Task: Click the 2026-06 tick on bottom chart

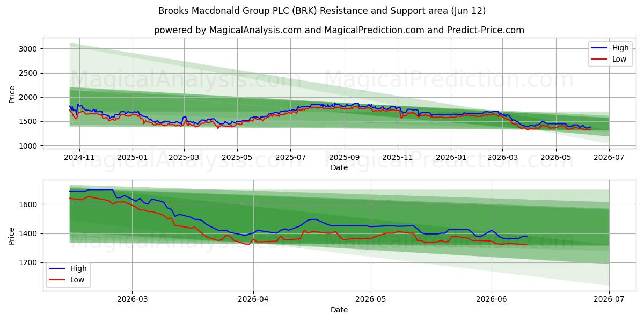Action: (x=492, y=300)
